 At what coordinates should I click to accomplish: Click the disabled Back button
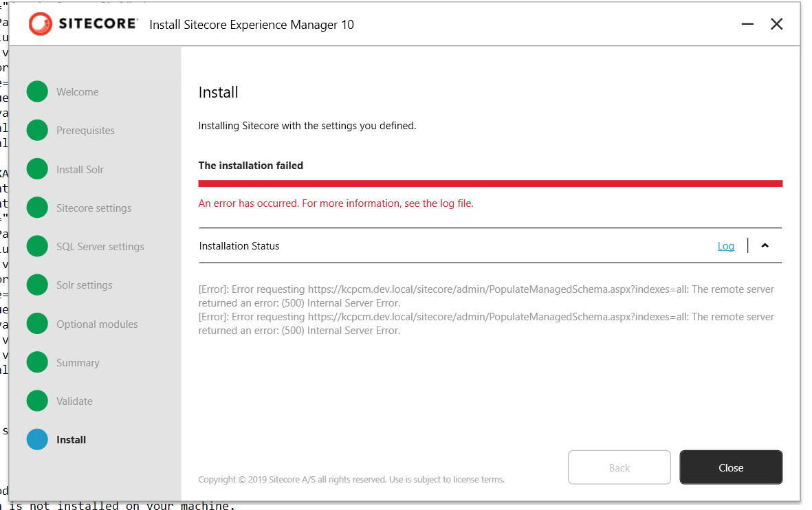pyautogui.click(x=619, y=467)
